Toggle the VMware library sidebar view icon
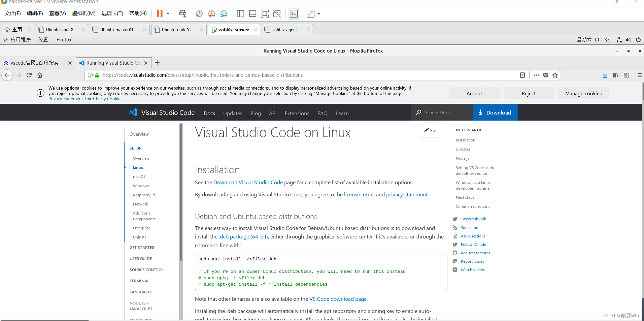Screen dimensions: 644x321 point(240,14)
